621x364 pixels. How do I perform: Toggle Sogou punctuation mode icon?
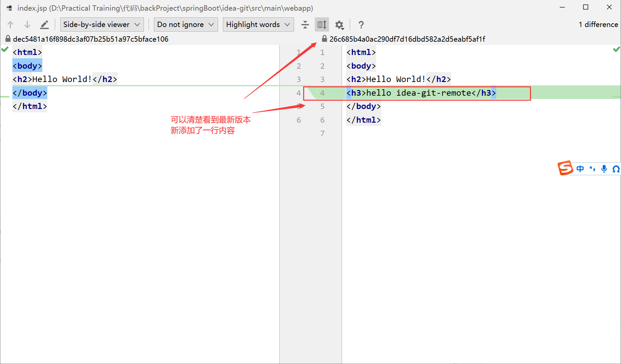tap(592, 169)
